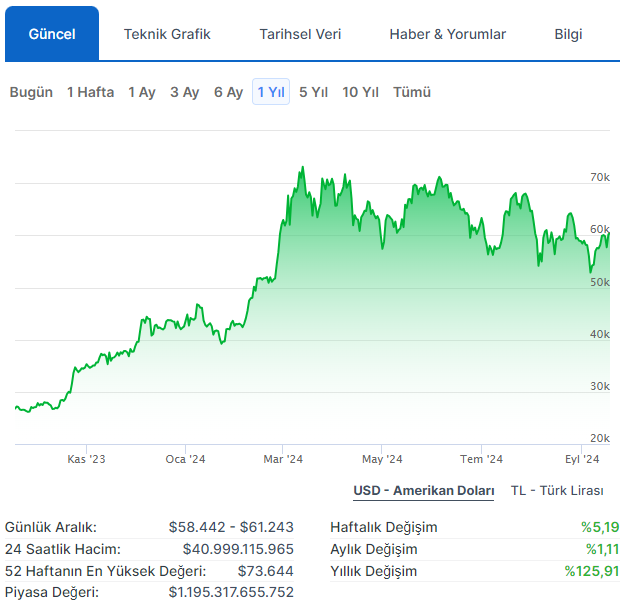Image resolution: width=622 pixels, height=602 pixels.
Task: Click the active 1 Yıl range button
Action: tap(271, 92)
